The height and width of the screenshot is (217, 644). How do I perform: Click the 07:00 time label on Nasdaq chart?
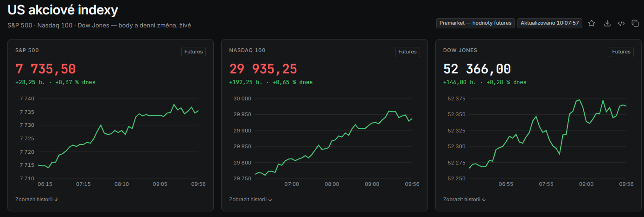tap(292, 184)
